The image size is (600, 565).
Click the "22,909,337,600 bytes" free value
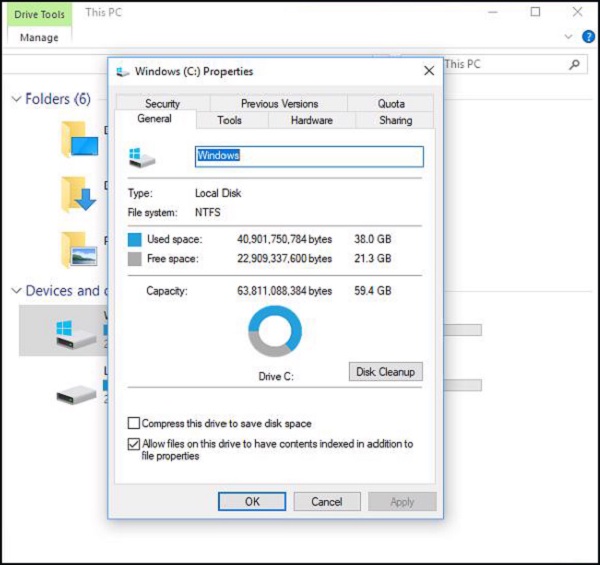pos(284,259)
